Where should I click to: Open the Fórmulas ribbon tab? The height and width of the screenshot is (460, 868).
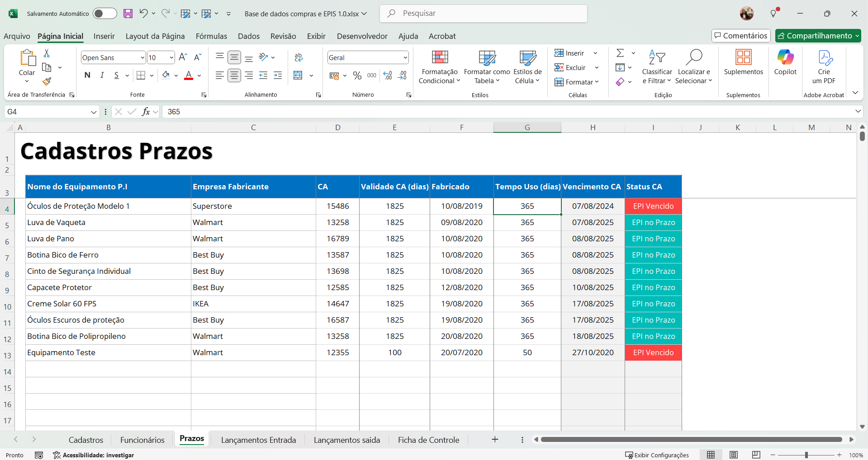[x=211, y=36]
